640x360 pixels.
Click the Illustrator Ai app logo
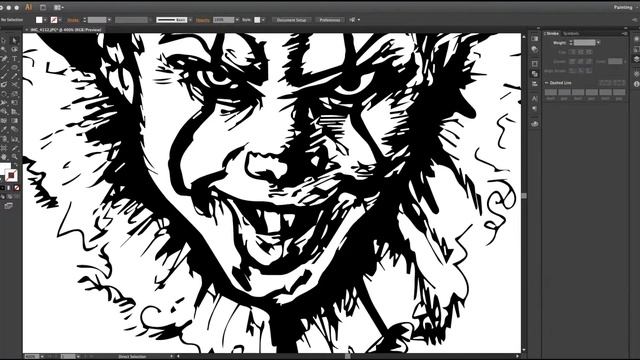point(29,7)
